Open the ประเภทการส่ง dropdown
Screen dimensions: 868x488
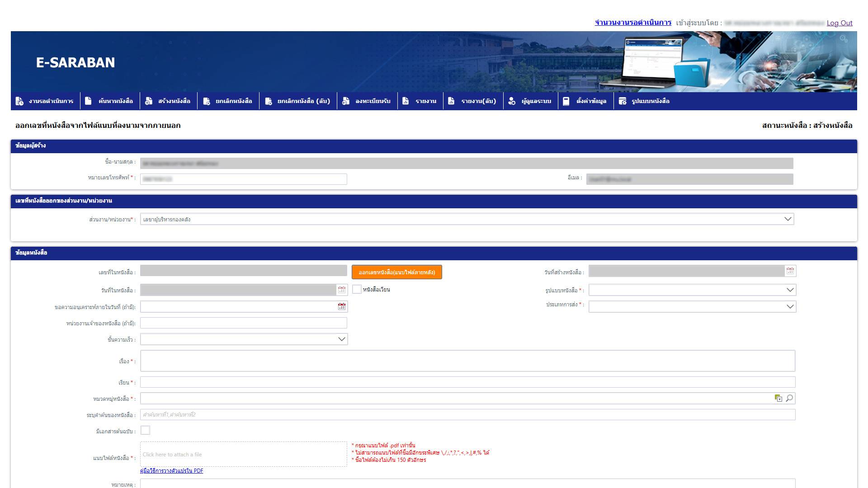point(790,306)
